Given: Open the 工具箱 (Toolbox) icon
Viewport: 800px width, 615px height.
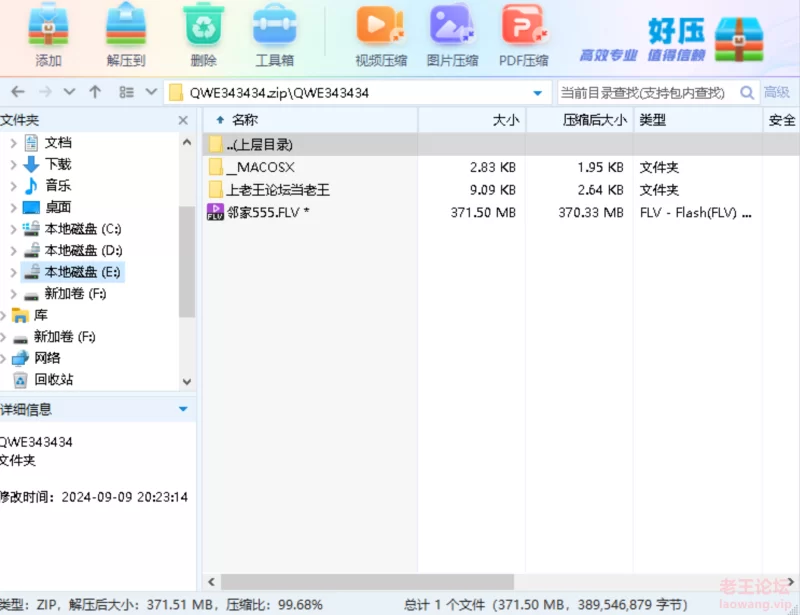Looking at the screenshot, I should tap(274, 29).
